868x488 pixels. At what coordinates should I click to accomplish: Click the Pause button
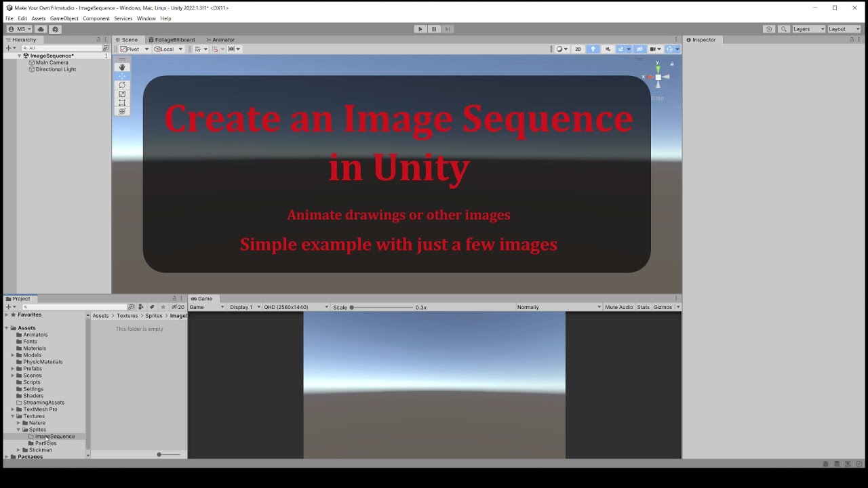click(434, 29)
